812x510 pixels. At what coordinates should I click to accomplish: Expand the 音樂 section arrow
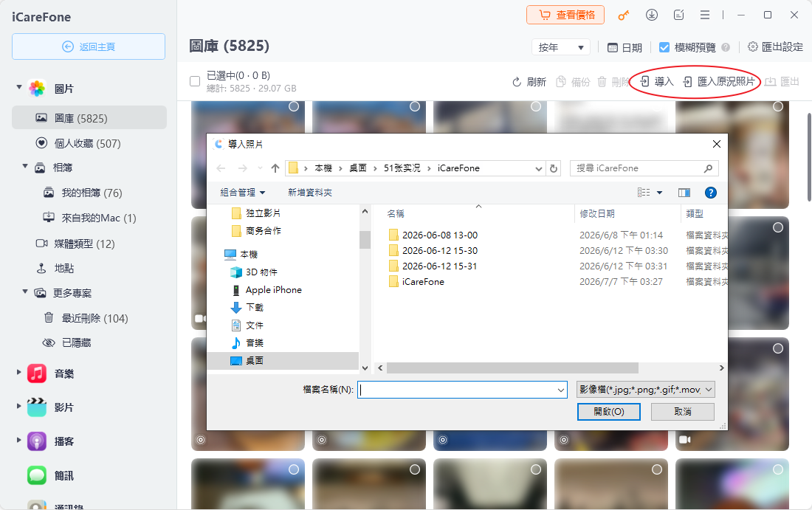pyautogui.click(x=19, y=372)
